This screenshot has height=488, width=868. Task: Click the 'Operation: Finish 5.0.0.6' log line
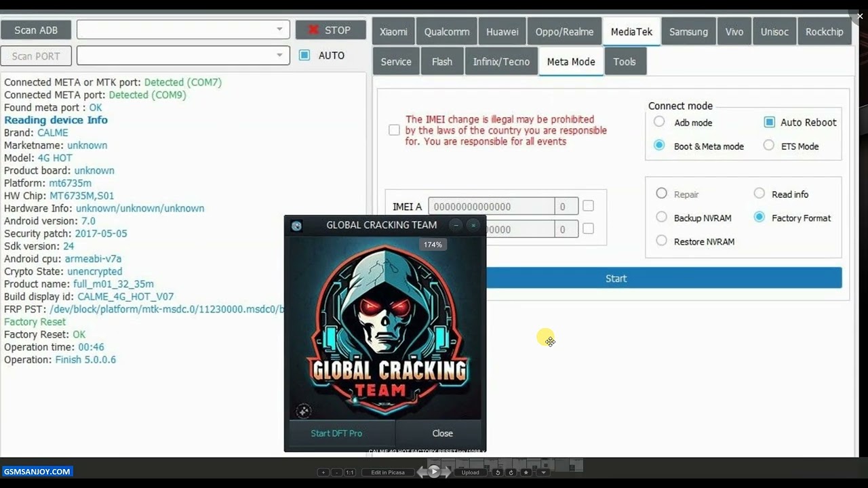click(60, 359)
